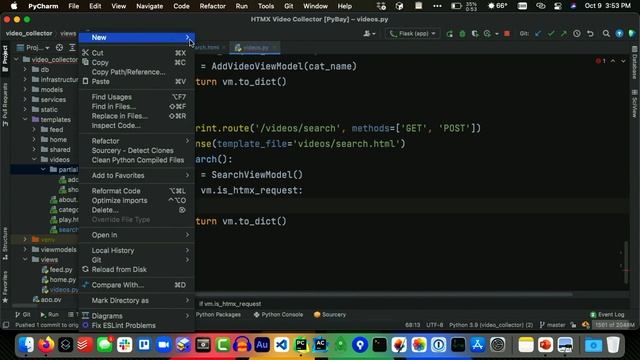Collapse the templates folder
The image size is (640, 360).
(x=25, y=119)
